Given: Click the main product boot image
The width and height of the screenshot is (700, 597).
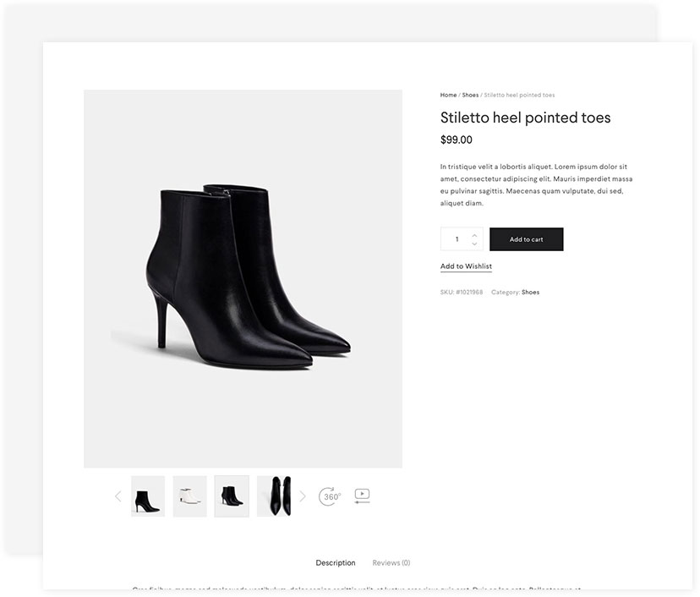Looking at the screenshot, I should [x=243, y=279].
